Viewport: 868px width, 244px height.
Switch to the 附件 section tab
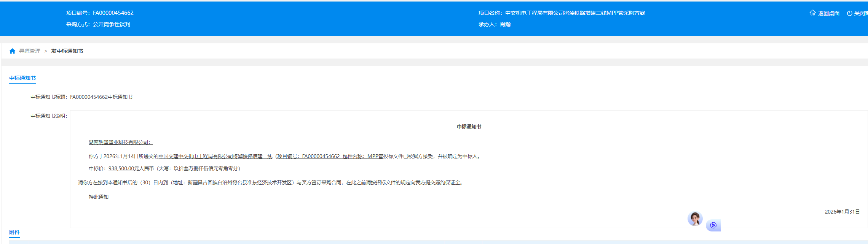(14, 232)
